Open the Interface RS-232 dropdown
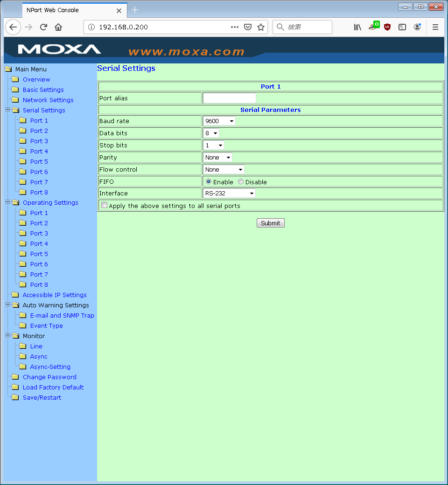Screen dimensions: 448x485 click(x=229, y=194)
